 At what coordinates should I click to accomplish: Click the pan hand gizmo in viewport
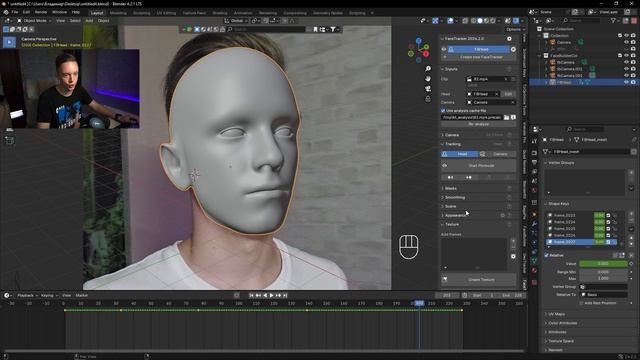click(x=428, y=78)
